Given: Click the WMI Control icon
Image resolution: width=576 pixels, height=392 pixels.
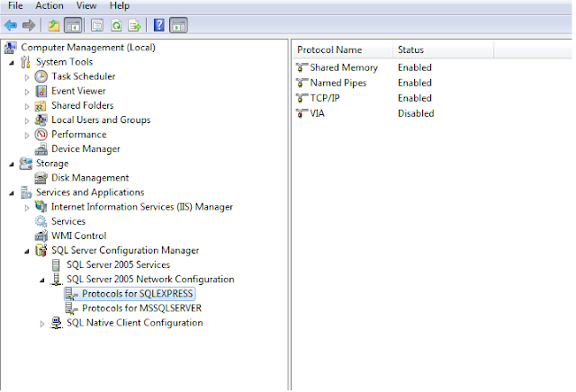Looking at the screenshot, I should pyautogui.click(x=41, y=236).
